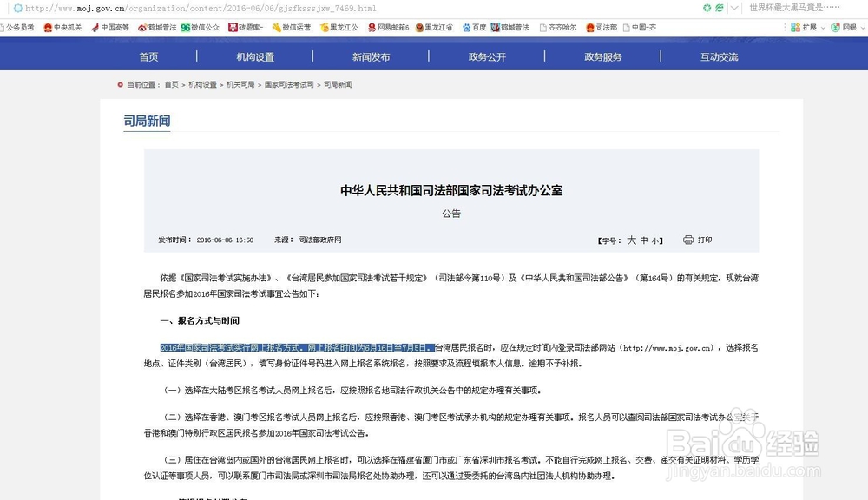Open the second 鹤城普法 bookmark after 百度
Screen dimensions: 868x500
point(510,27)
